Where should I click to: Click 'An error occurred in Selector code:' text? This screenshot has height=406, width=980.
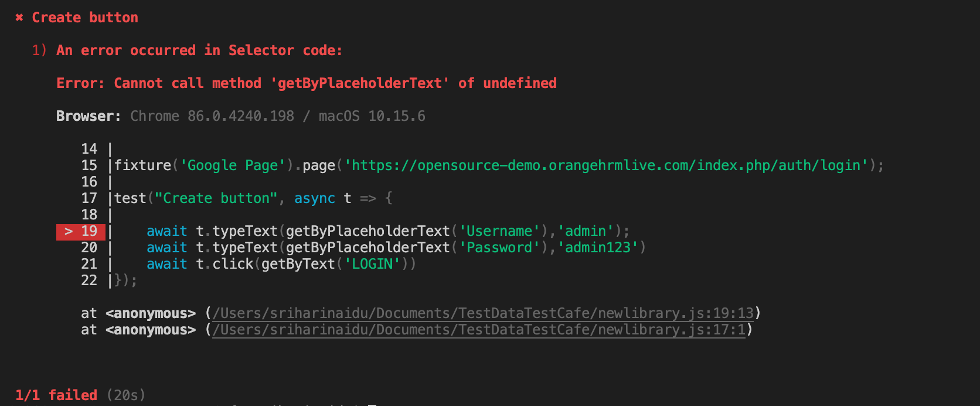(x=199, y=50)
